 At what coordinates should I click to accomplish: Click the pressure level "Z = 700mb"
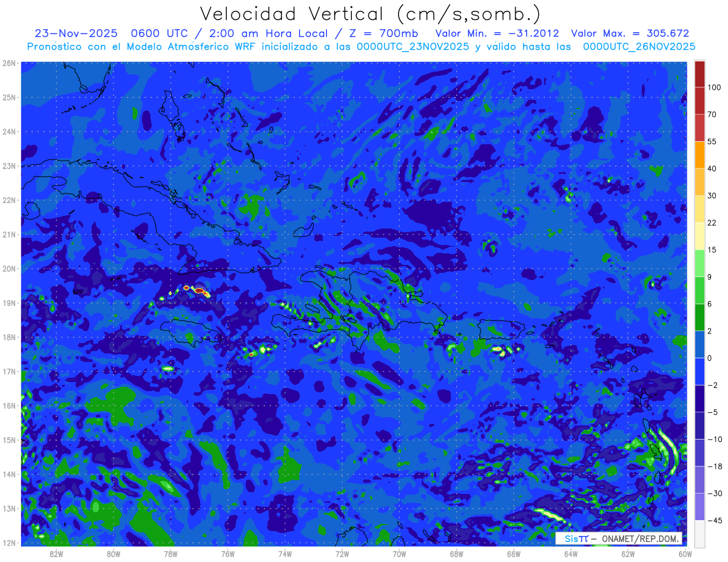(385, 33)
